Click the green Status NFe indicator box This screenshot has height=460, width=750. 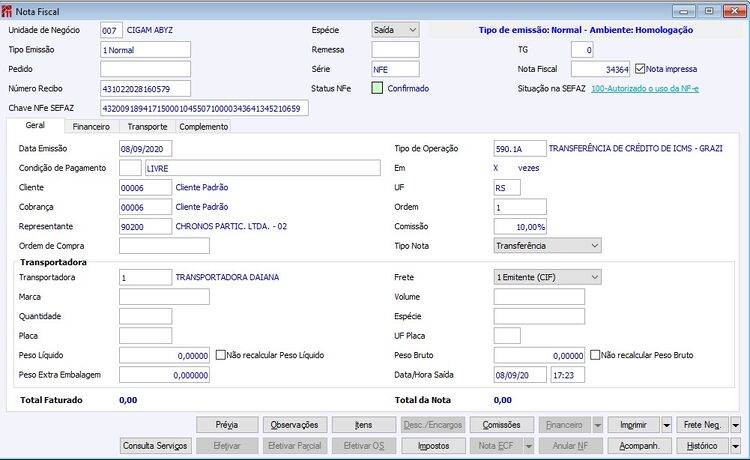377,88
